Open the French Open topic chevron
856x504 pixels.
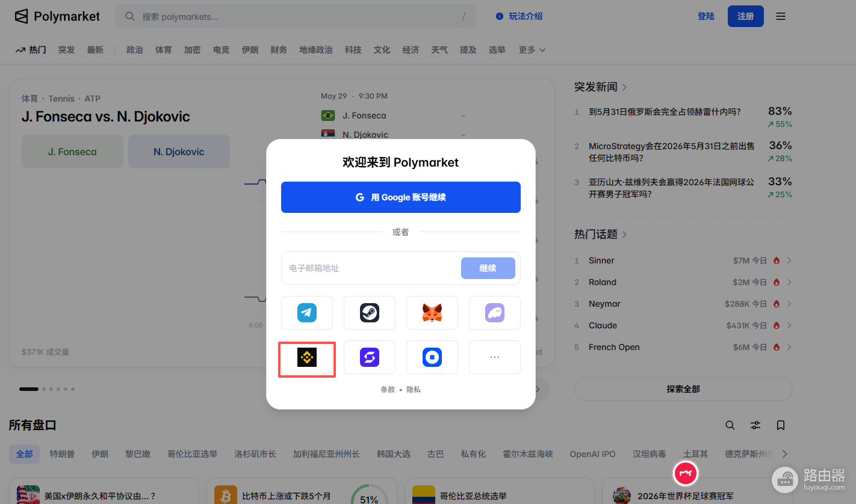click(x=789, y=347)
